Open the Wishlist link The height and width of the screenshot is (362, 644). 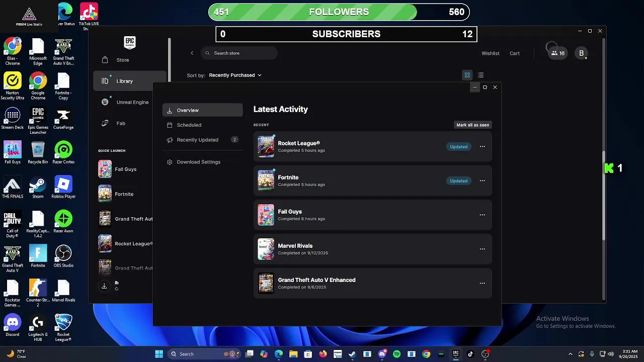(491, 53)
